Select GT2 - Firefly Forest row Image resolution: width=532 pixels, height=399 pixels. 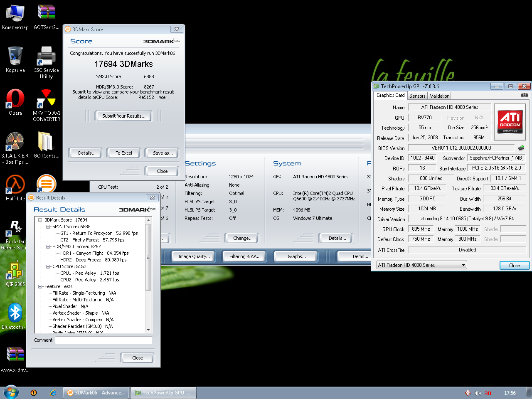pos(92,240)
